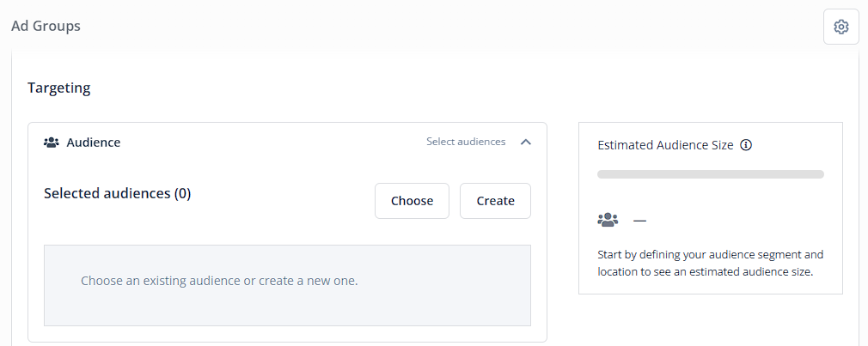This screenshot has height=346, width=868.
Task: Click the Targeting section title
Action: point(59,88)
